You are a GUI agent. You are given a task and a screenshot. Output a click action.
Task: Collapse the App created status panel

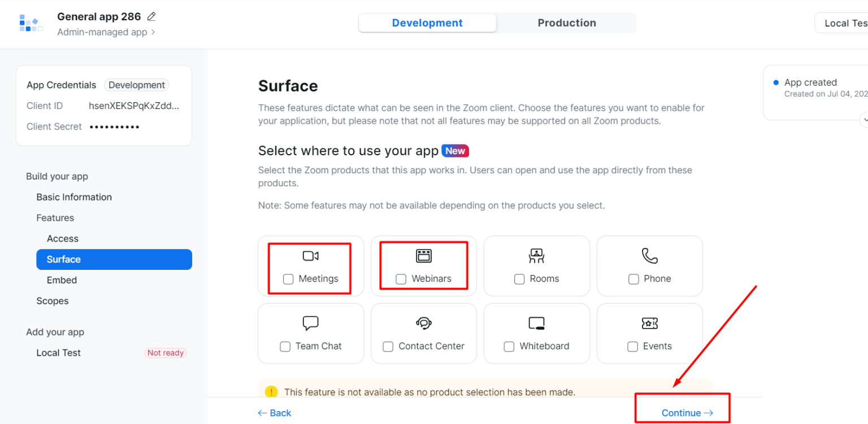pyautogui.click(x=865, y=120)
